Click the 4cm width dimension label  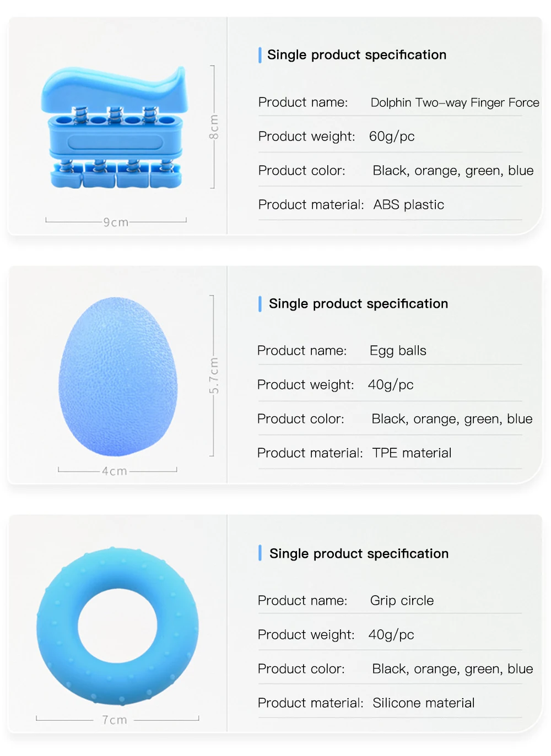[114, 471]
